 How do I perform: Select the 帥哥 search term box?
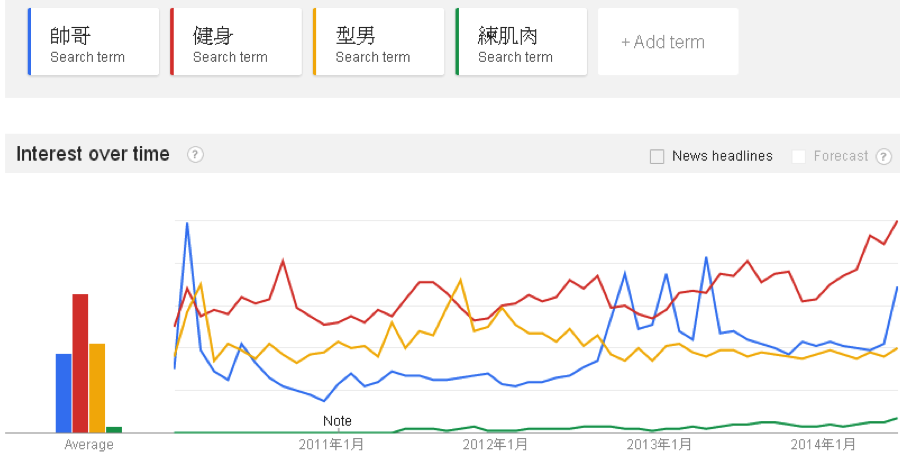pos(93,42)
